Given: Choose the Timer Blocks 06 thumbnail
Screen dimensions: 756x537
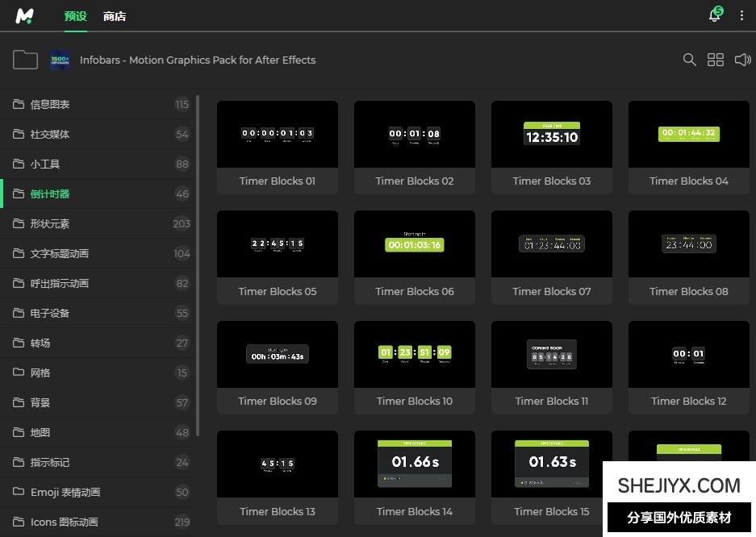Looking at the screenshot, I should click(x=415, y=244).
